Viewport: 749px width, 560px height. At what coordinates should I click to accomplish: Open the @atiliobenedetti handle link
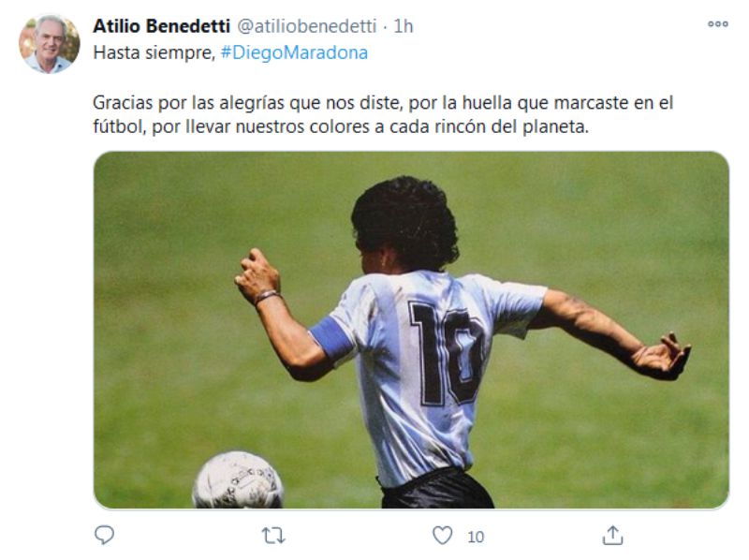coord(307,26)
